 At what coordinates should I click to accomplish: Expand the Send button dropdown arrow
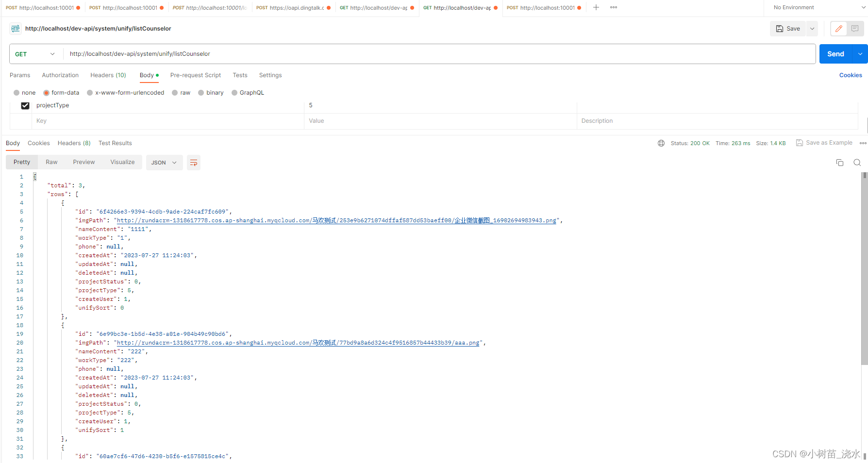pyautogui.click(x=860, y=54)
